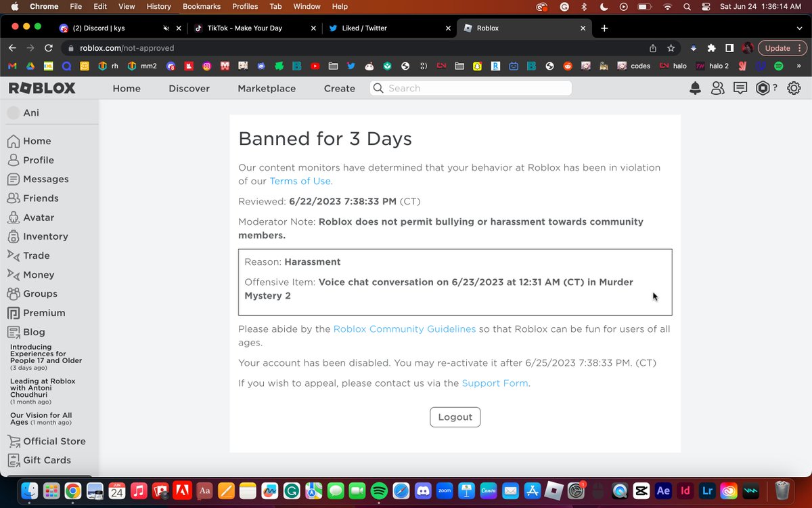Click the Logout button

click(455, 417)
